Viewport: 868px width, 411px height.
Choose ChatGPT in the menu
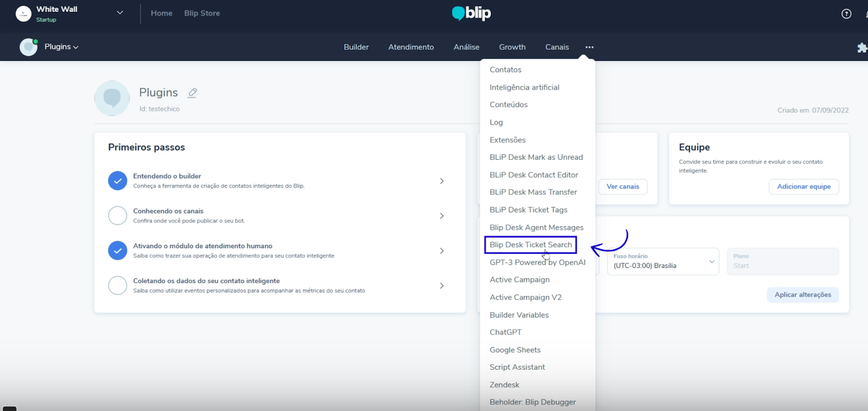click(x=506, y=332)
